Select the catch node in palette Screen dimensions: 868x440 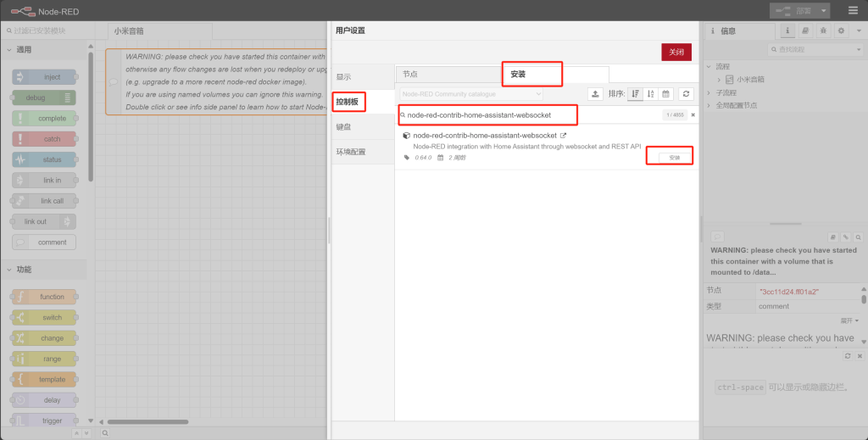(44, 139)
